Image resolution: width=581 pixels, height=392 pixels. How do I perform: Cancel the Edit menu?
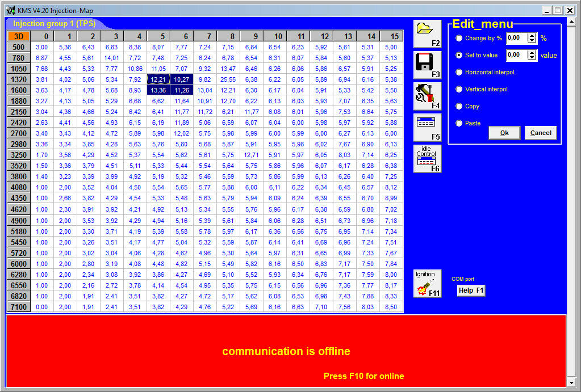click(541, 133)
